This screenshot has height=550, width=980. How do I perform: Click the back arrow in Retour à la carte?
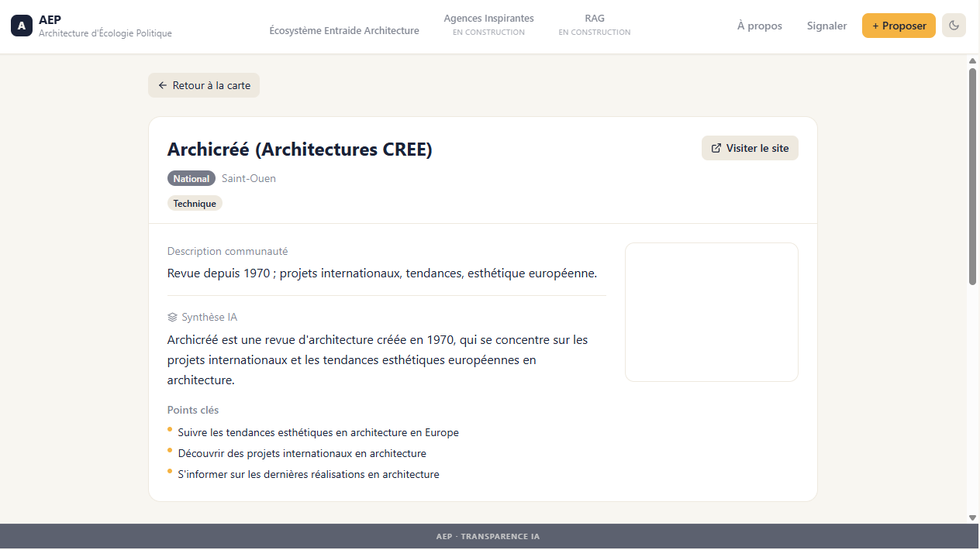click(162, 85)
